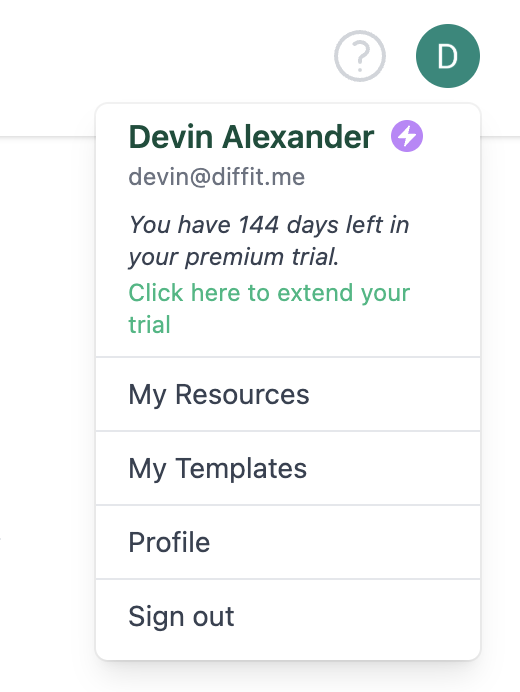This screenshot has height=692, width=520.
Task: Click the 144 days left trial notice
Action: point(269,241)
